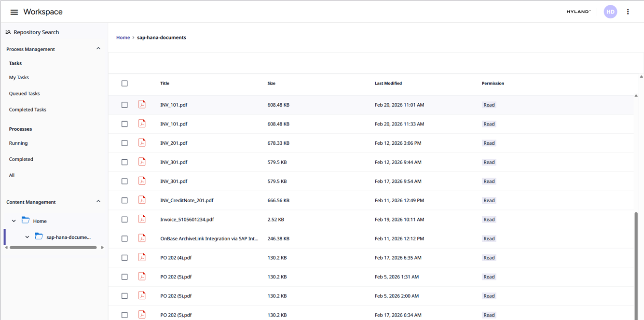Screen dimensions: 644x320
Task: Sort by the Last Modified column header
Action: pos(388,83)
